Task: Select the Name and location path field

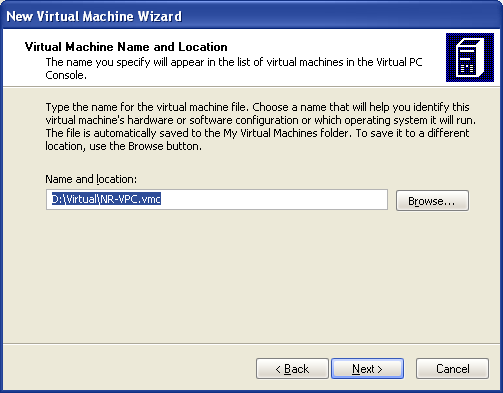Action: [x=217, y=199]
